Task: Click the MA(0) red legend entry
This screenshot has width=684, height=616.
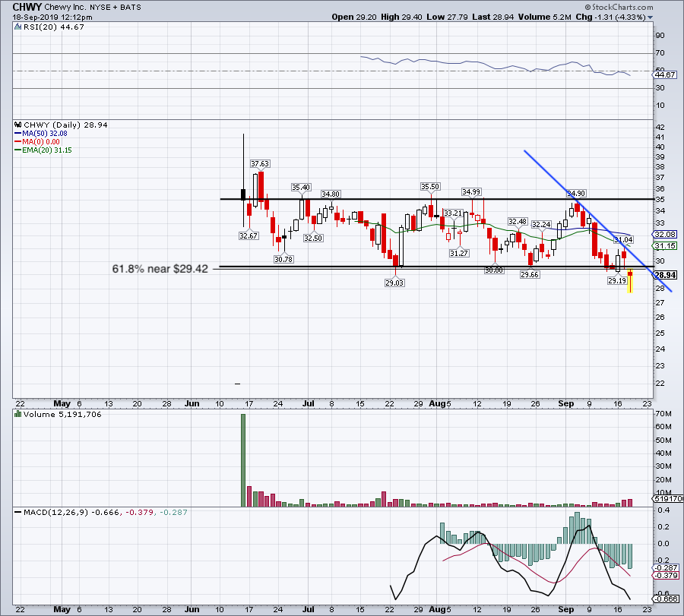Action: tap(37, 142)
